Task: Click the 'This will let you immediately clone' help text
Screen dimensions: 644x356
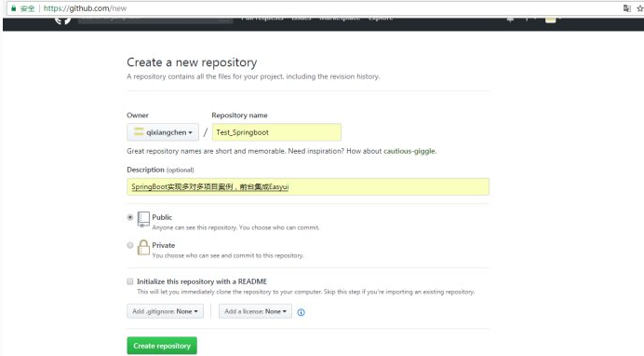Action: click(x=306, y=292)
